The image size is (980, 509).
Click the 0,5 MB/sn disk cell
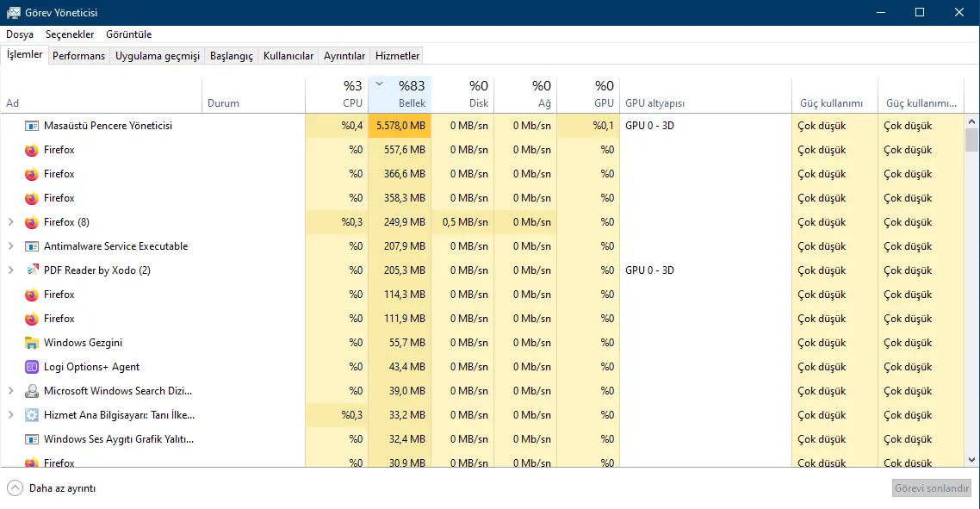[x=462, y=222]
